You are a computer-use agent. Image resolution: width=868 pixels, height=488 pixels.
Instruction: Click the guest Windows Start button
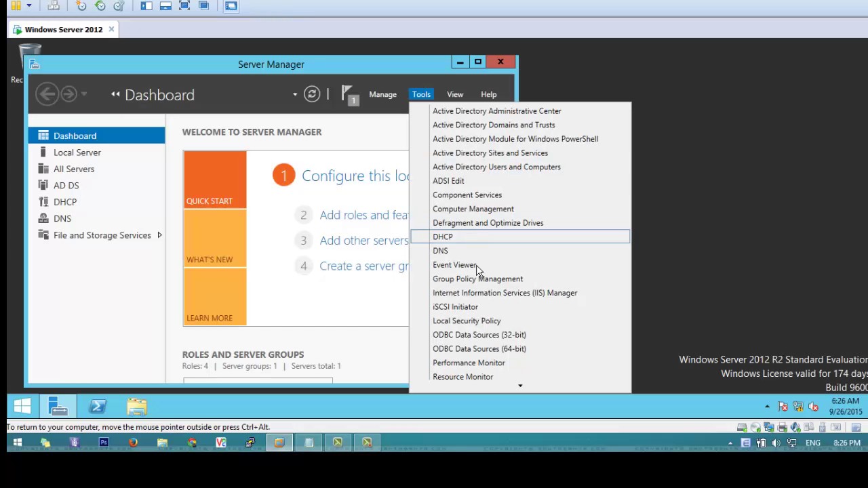[22, 407]
